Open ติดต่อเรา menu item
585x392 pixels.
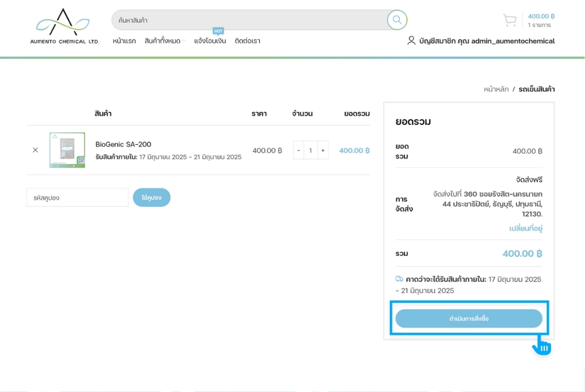click(247, 41)
